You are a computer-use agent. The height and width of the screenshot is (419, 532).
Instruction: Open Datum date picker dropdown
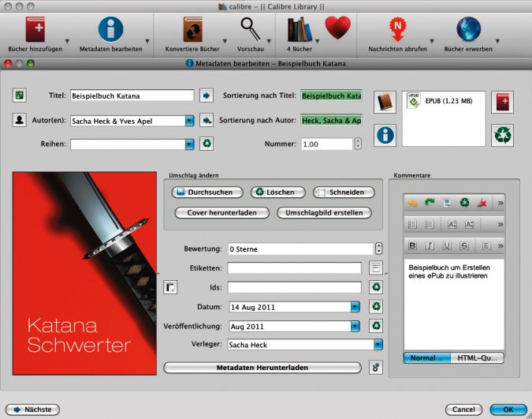coord(355,307)
